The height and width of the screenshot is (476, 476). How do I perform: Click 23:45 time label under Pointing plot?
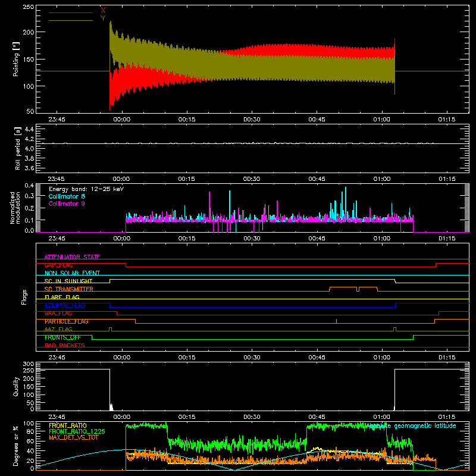(x=57, y=120)
